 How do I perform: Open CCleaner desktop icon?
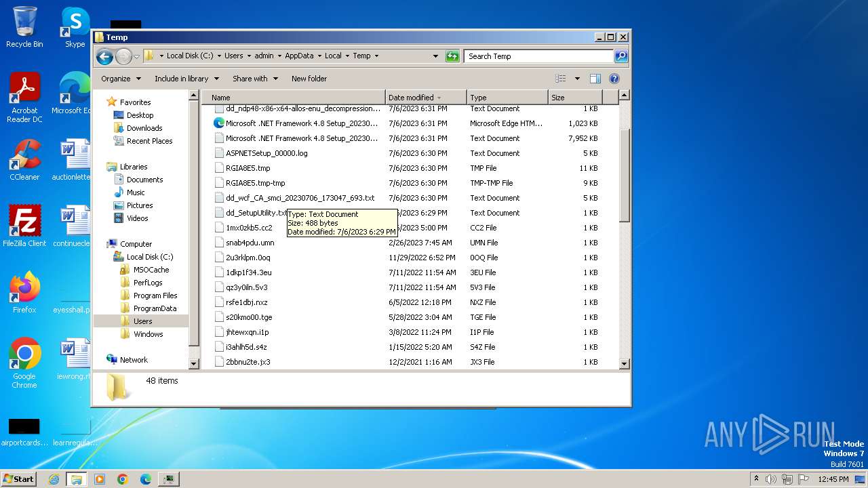click(24, 160)
